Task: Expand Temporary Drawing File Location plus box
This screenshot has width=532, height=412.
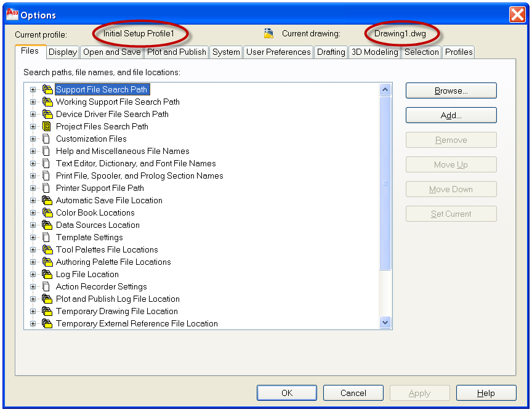Action: point(33,311)
